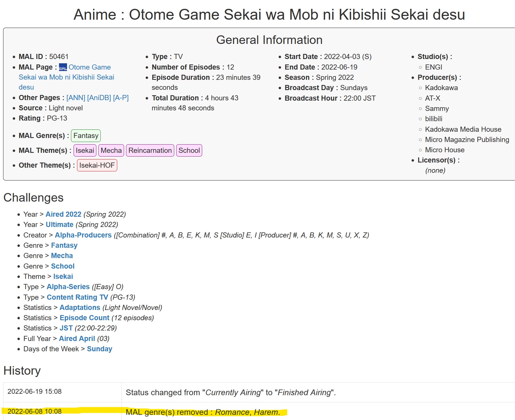Open the A-P external page link

tap(121, 98)
